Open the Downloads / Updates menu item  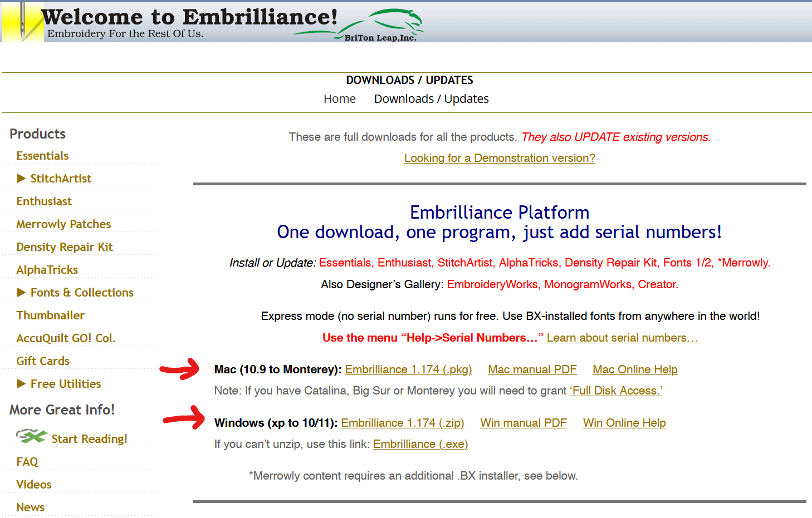click(x=432, y=99)
